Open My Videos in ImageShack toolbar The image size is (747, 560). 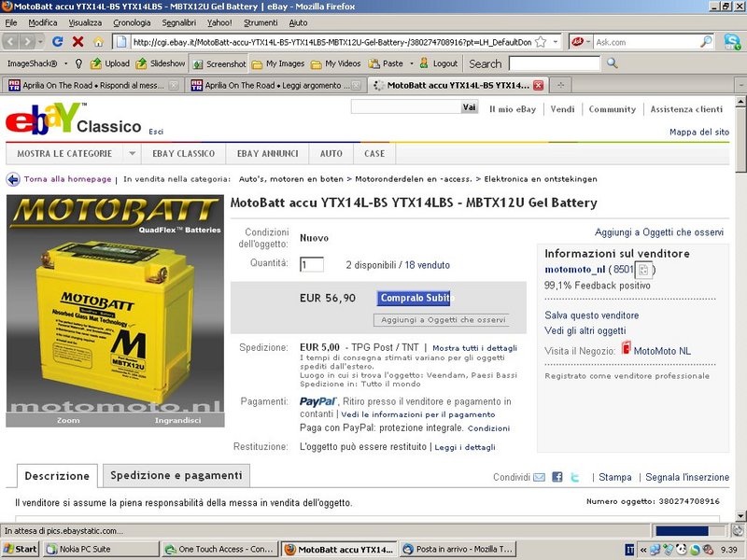pos(335,63)
